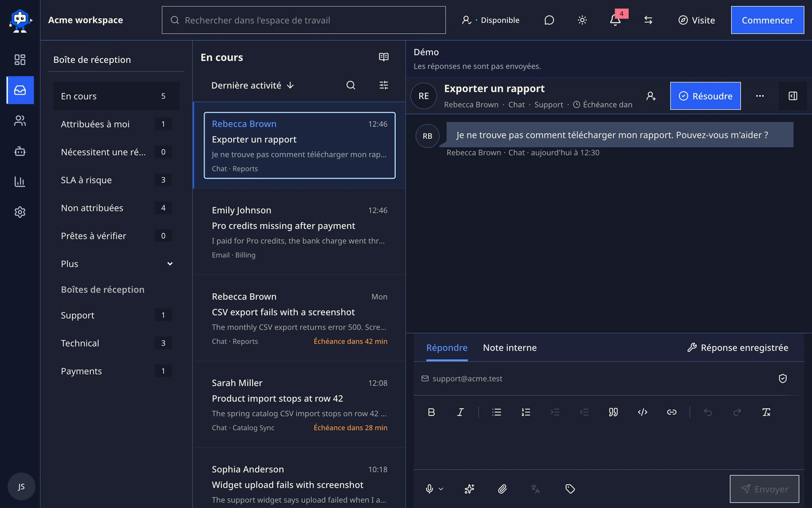
Task: Expand the microphone options chevron
Action: (441, 489)
